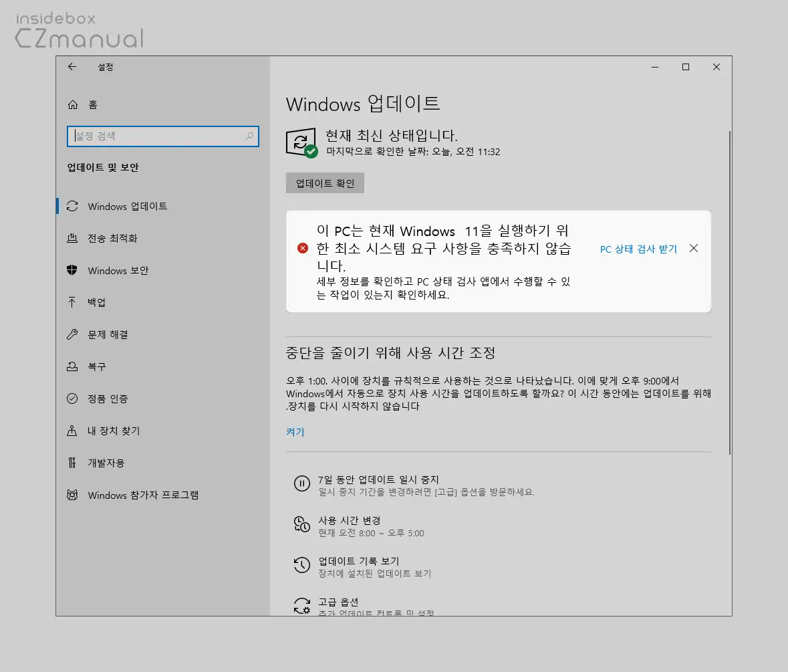Select 문제 해결 menu label

108,334
